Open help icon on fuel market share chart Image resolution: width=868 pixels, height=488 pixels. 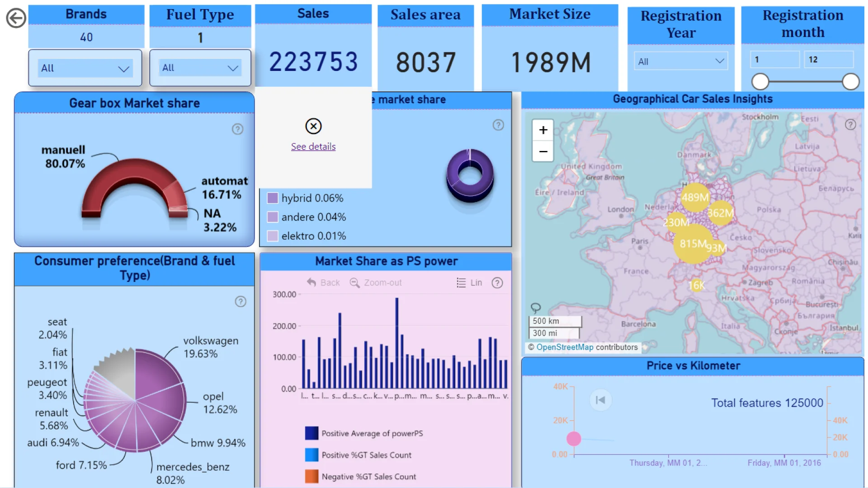(498, 125)
